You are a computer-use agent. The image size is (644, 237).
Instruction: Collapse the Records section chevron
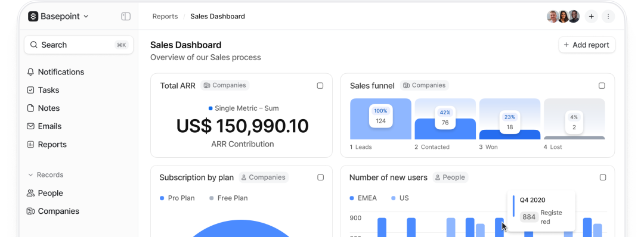click(x=30, y=175)
